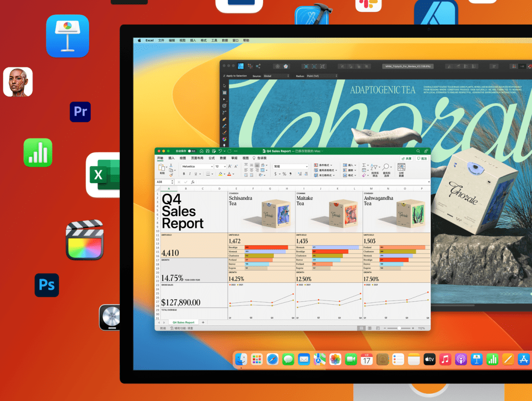Switch to the Page Layout tab in Excel

(197, 158)
